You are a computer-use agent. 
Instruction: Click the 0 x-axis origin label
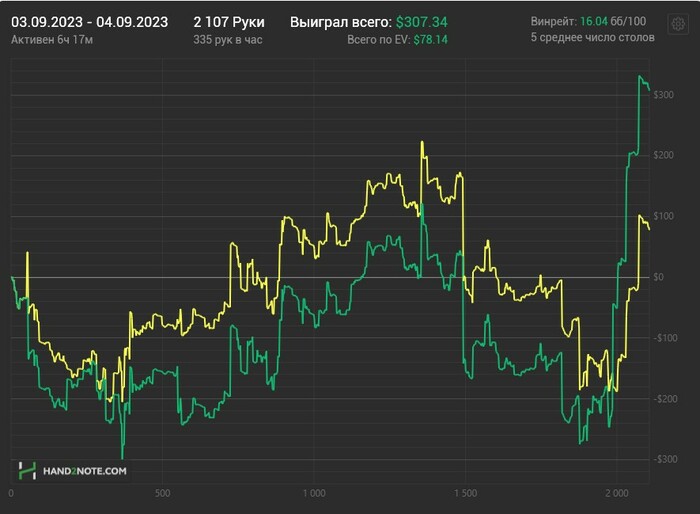tap(11, 493)
